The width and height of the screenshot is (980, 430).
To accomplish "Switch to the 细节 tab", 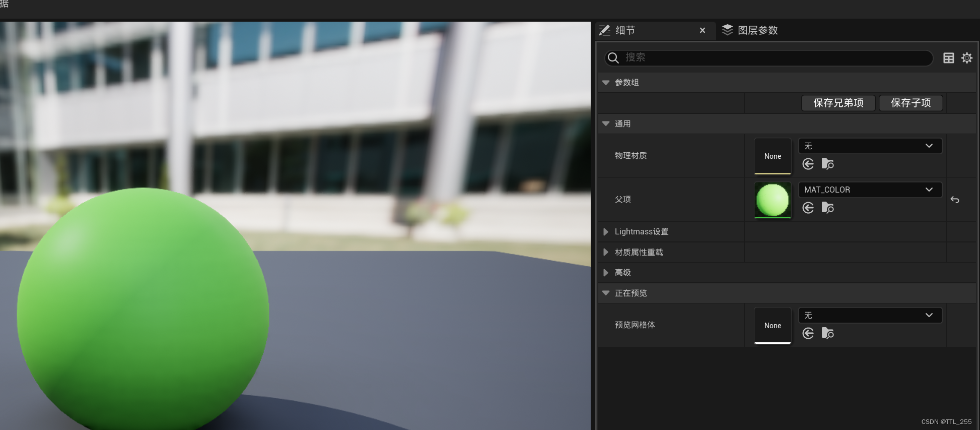I will click(x=655, y=31).
